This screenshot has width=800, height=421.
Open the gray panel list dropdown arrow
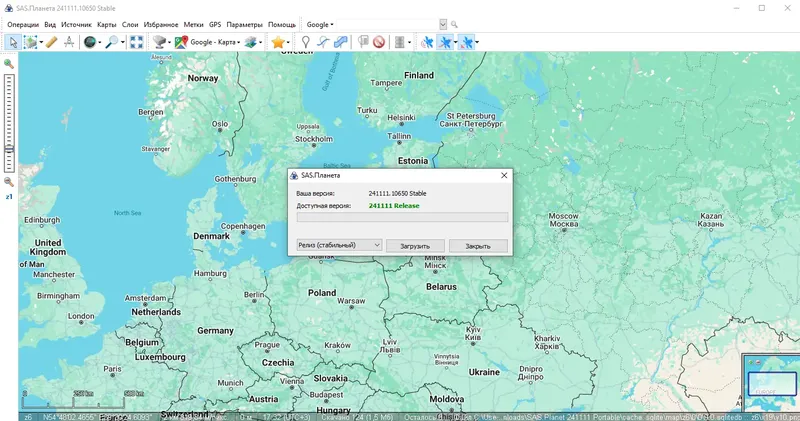(x=409, y=42)
